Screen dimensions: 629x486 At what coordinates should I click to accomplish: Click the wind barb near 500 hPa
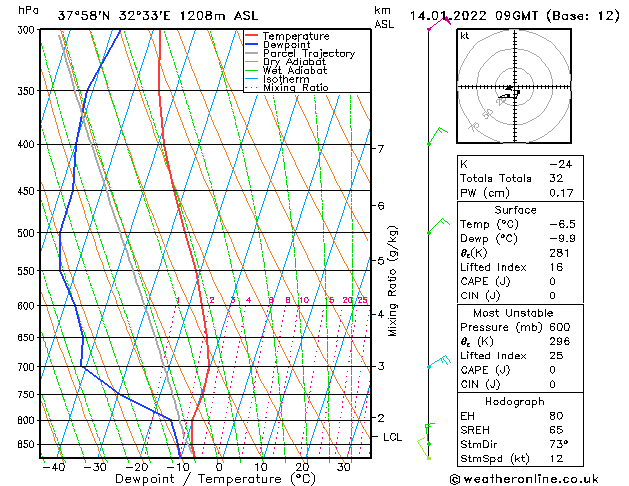click(x=436, y=227)
